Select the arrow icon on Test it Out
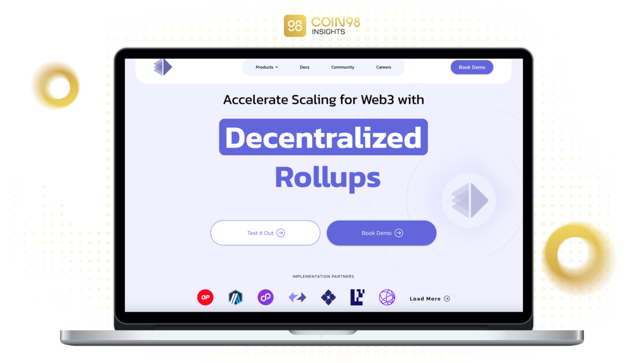This screenshot has height=363, width=644. [x=281, y=232]
